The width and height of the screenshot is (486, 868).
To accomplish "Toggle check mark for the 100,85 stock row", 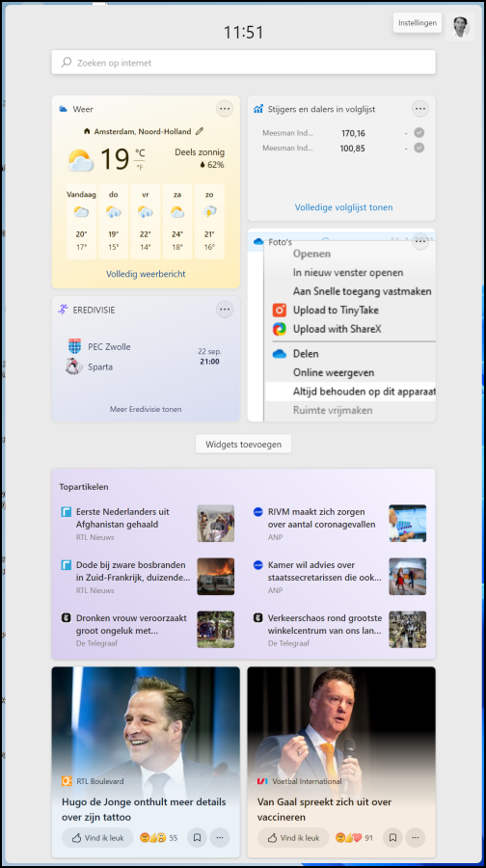I will 419,148.
